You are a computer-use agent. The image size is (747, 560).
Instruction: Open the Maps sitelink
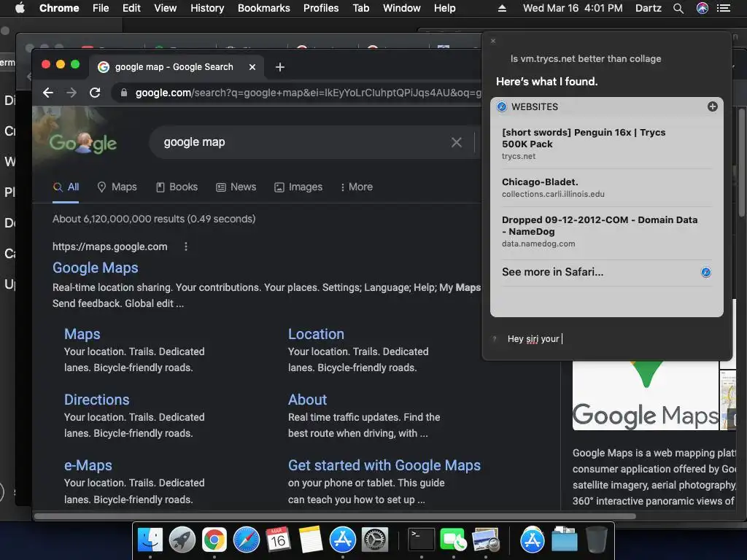tap(82, 334)
